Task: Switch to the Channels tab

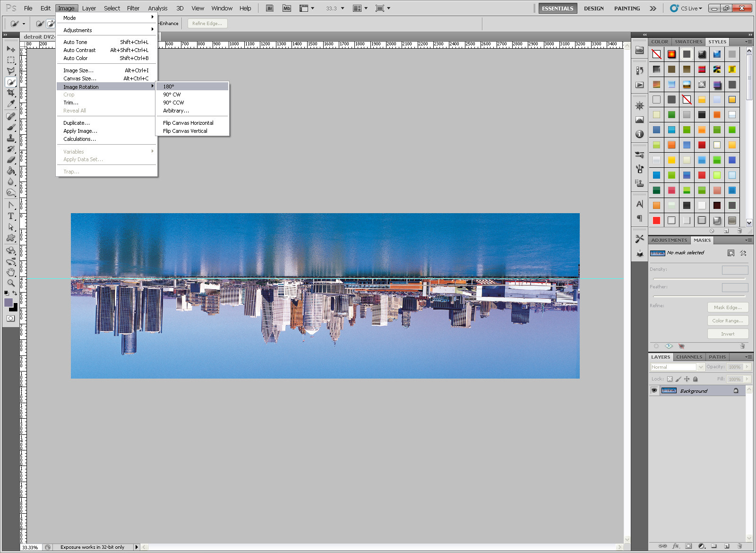Action: pos(689,357)
